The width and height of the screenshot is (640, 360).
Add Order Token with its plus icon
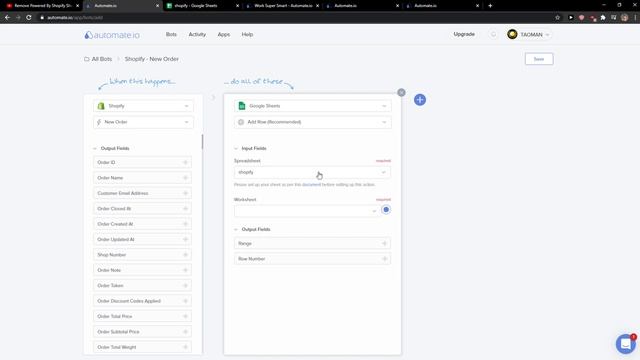click(185, 286)
